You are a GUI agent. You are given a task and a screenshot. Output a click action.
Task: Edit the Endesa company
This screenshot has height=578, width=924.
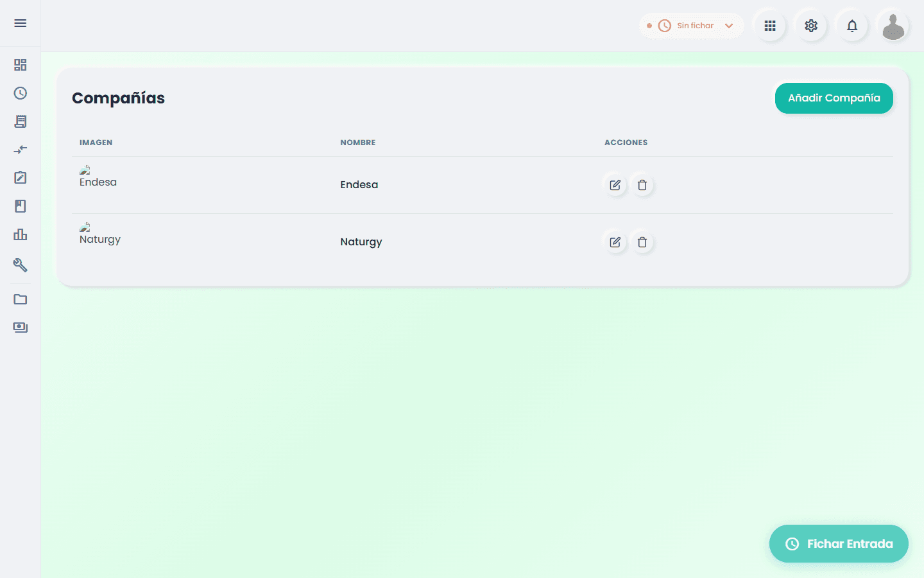615,185
